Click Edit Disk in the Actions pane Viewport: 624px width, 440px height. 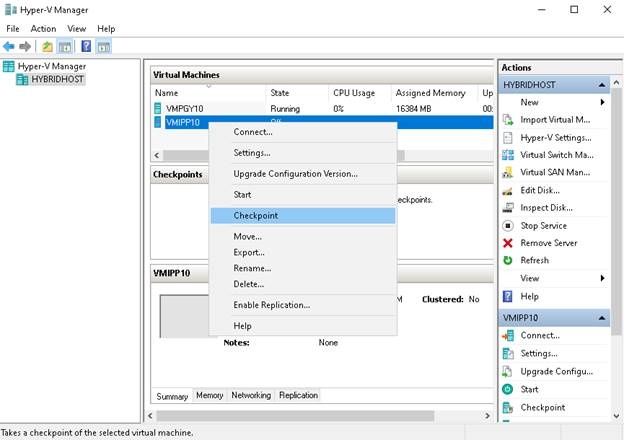[x=540, y=190]
